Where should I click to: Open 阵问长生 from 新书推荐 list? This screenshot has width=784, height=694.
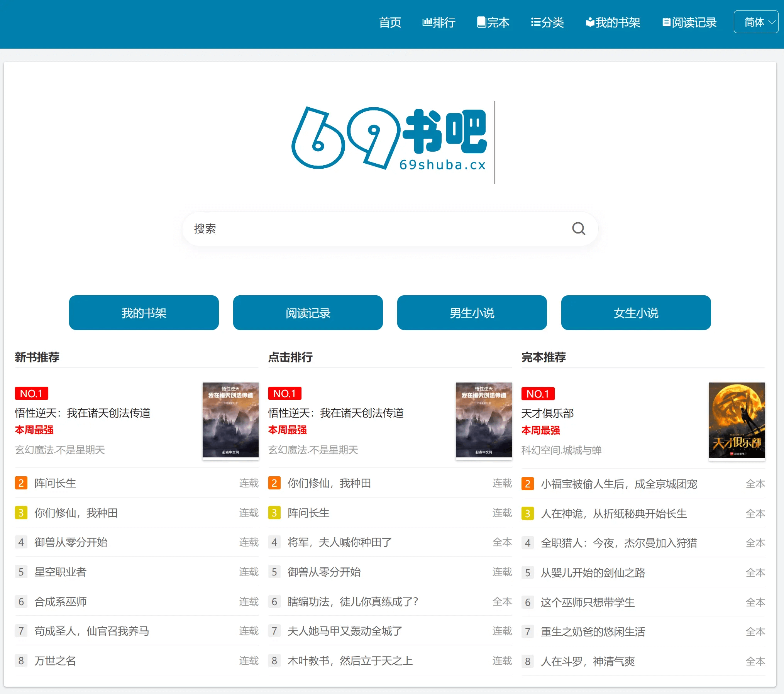click(x=54, y=483)
